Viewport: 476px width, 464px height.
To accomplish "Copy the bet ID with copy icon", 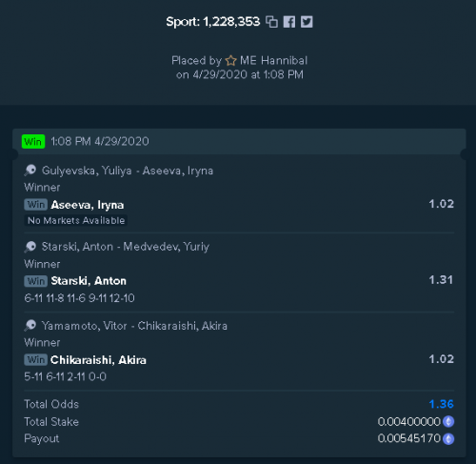I will 271,22.
